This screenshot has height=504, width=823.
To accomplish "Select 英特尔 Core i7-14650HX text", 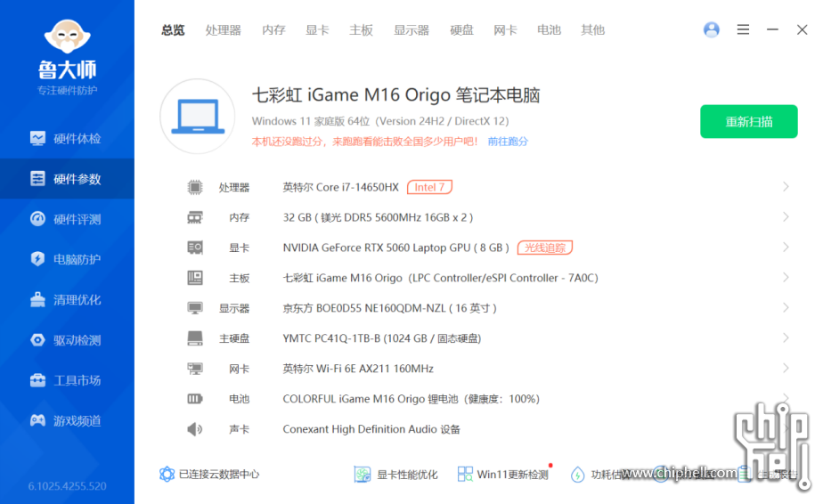I will pos(340,187).
